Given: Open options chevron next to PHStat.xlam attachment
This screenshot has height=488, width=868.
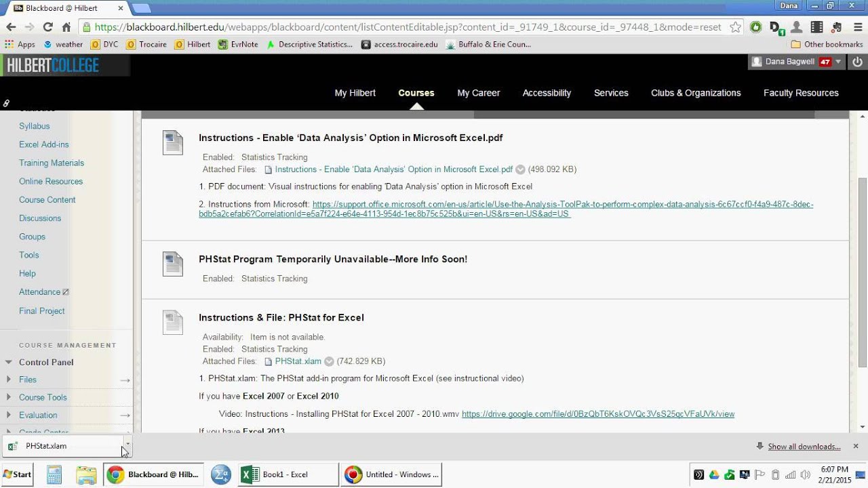Looking at the screenshot, I should pyautogui.click(x=329, y=361).
